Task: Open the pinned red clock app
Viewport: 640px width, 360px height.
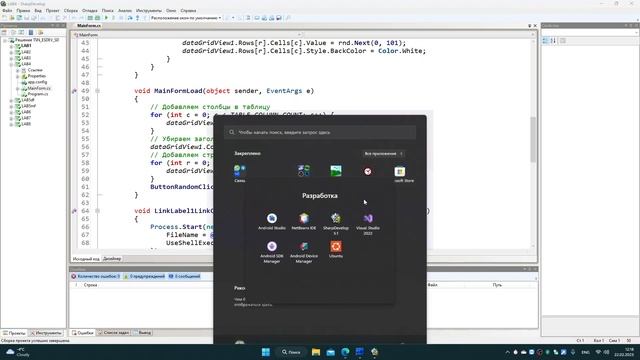Action: pos(368,171)
